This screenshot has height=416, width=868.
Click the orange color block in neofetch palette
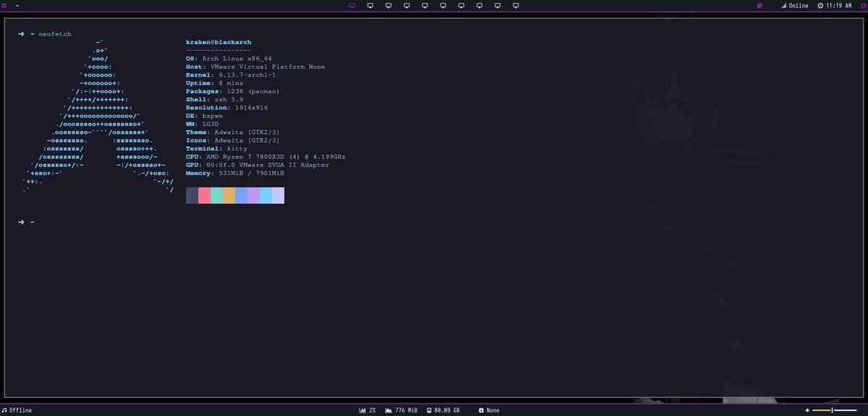pyautogui.click(x=229, y=195)
